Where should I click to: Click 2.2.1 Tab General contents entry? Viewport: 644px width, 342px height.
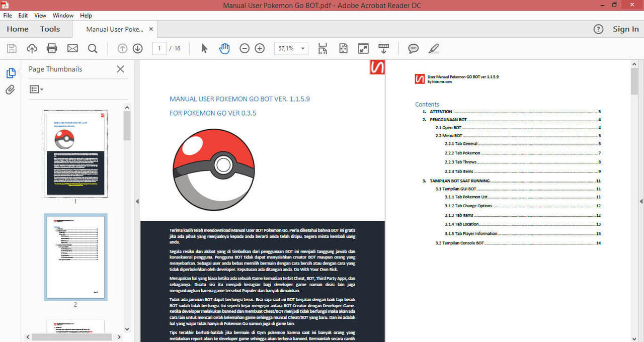tap(523, 144)
